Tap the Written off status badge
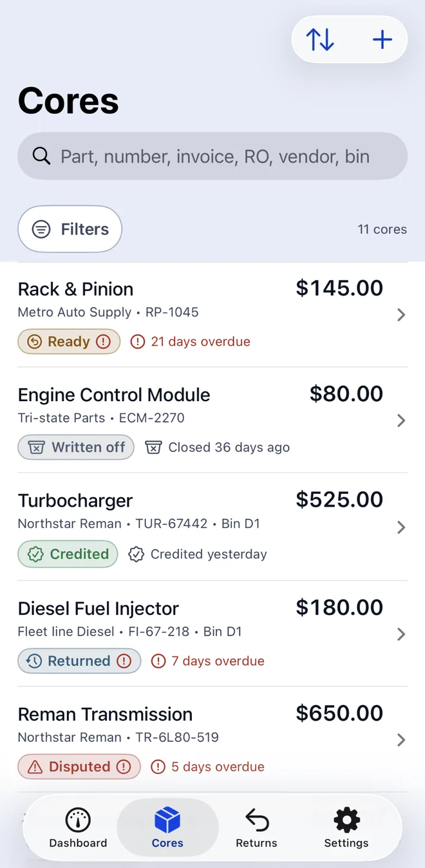 [76, 447]
